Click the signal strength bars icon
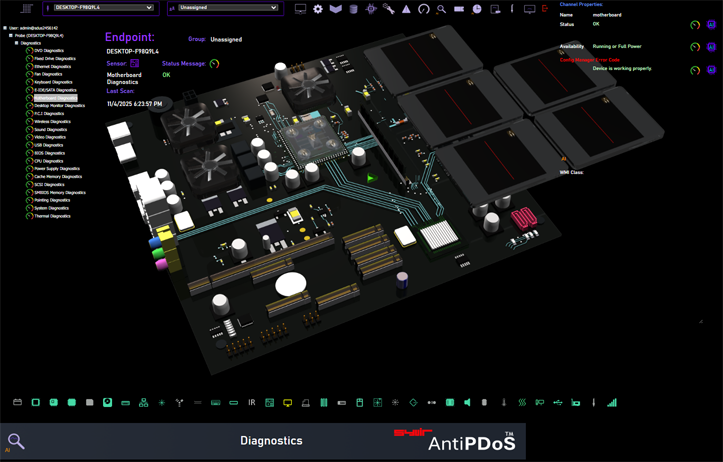Image resolution: width=723 pixels, height=462 pixels. click(x=611, y=403)
